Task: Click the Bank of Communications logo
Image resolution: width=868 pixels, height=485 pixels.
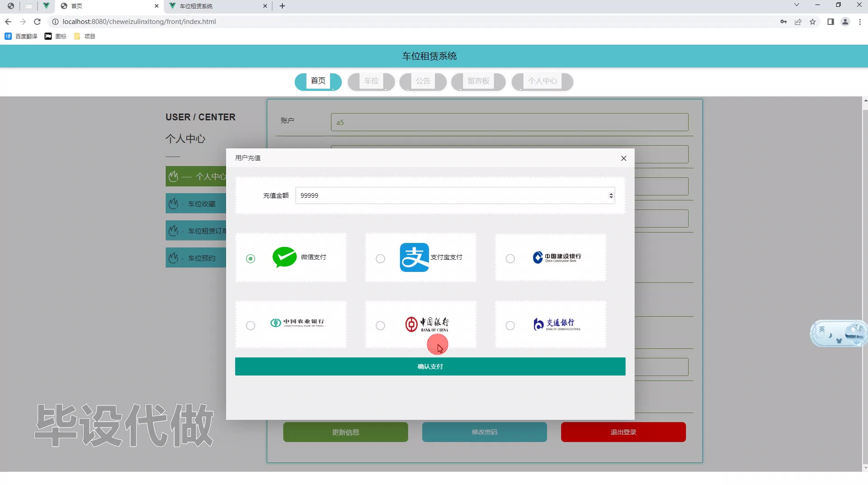Action: point(557,324)
